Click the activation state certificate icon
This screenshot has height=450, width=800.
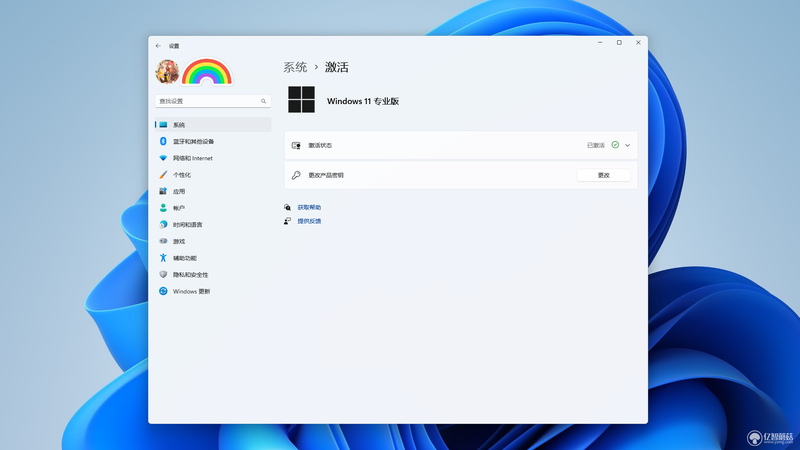pyautogui.click(x=296, y=145)
